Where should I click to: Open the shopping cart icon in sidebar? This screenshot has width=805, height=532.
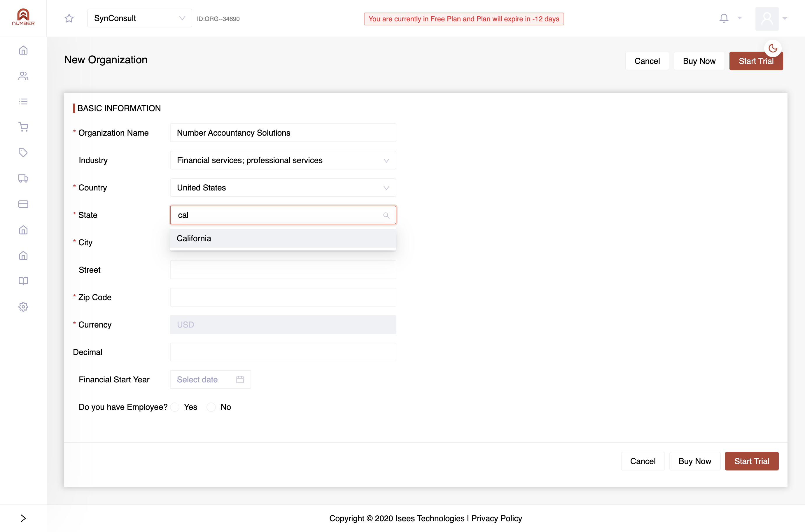pos(23,127)
